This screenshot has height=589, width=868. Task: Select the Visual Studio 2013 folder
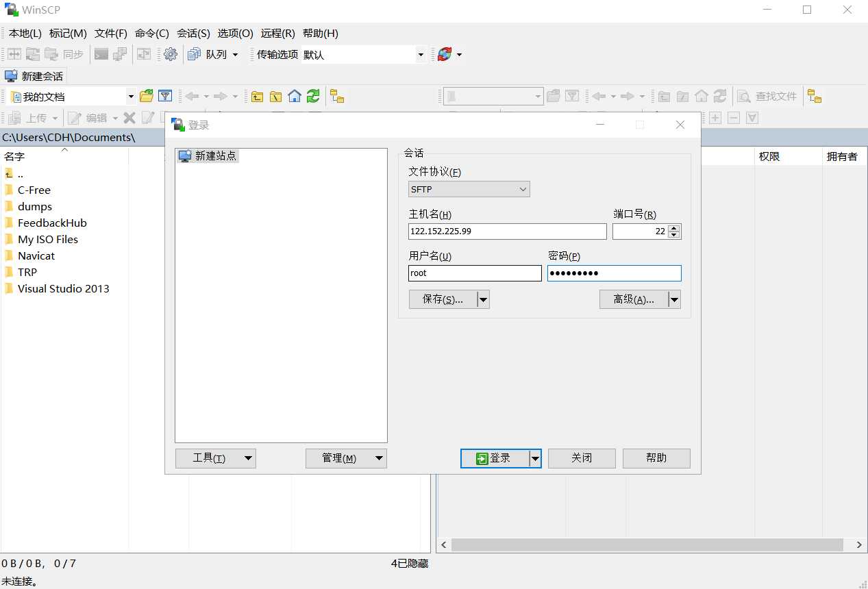click(63, 288)
